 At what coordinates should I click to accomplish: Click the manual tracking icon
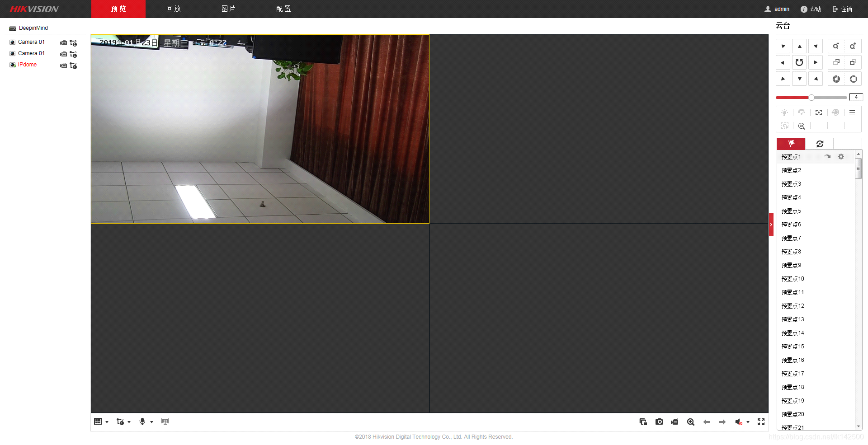785,126
